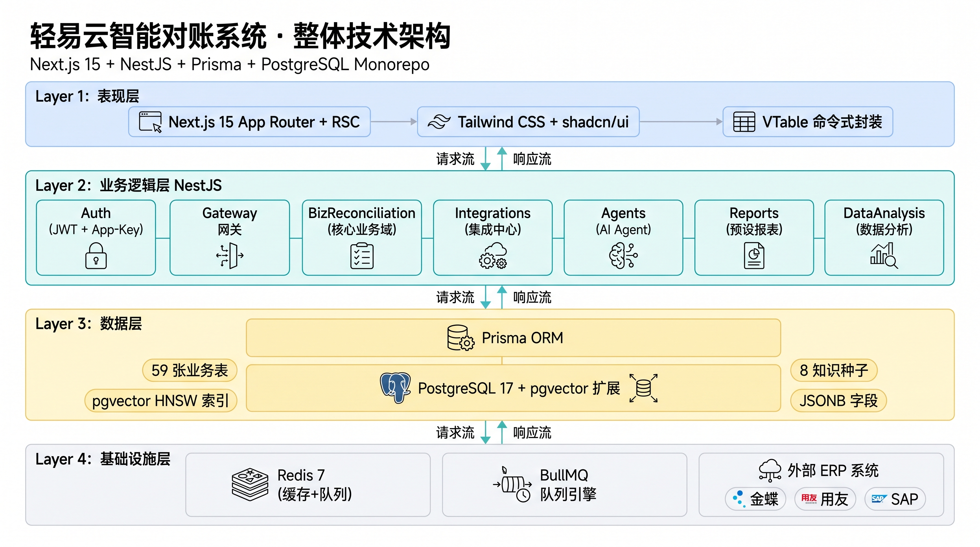
Task: Click the Prisma ORM label
Action: pos(522,338)
